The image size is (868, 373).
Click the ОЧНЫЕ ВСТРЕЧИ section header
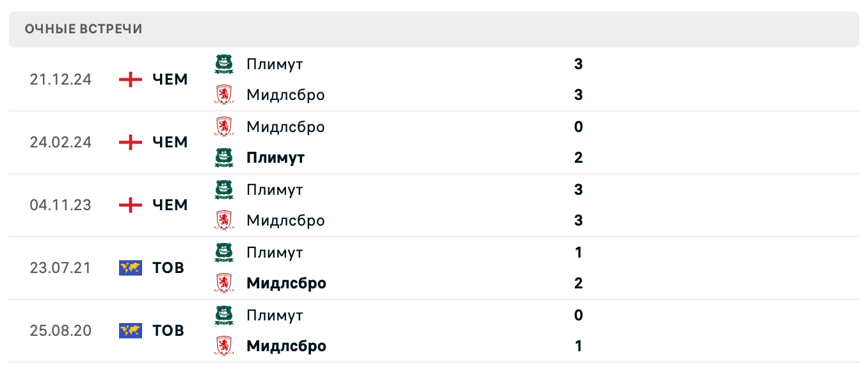coord(84,29)
